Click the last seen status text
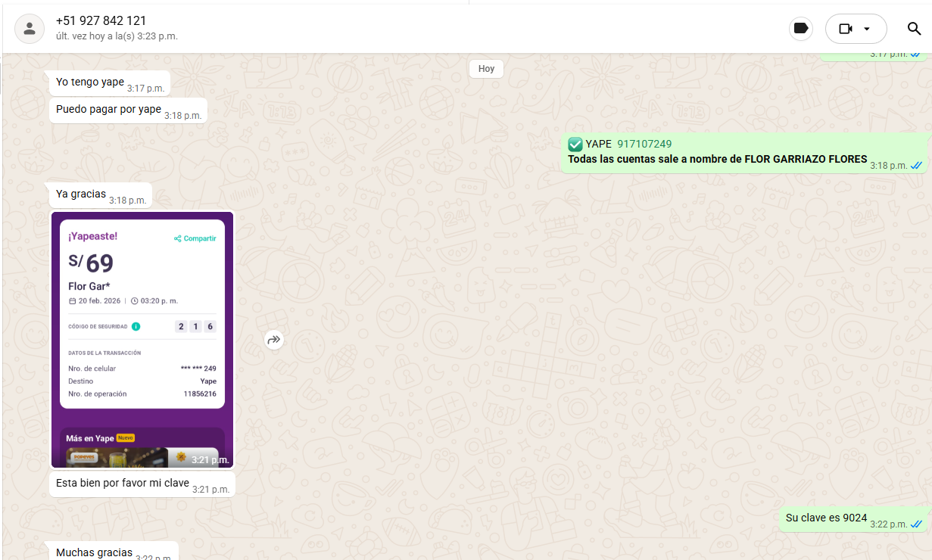Screen dimensions: 932x560 tap(117, 36)
